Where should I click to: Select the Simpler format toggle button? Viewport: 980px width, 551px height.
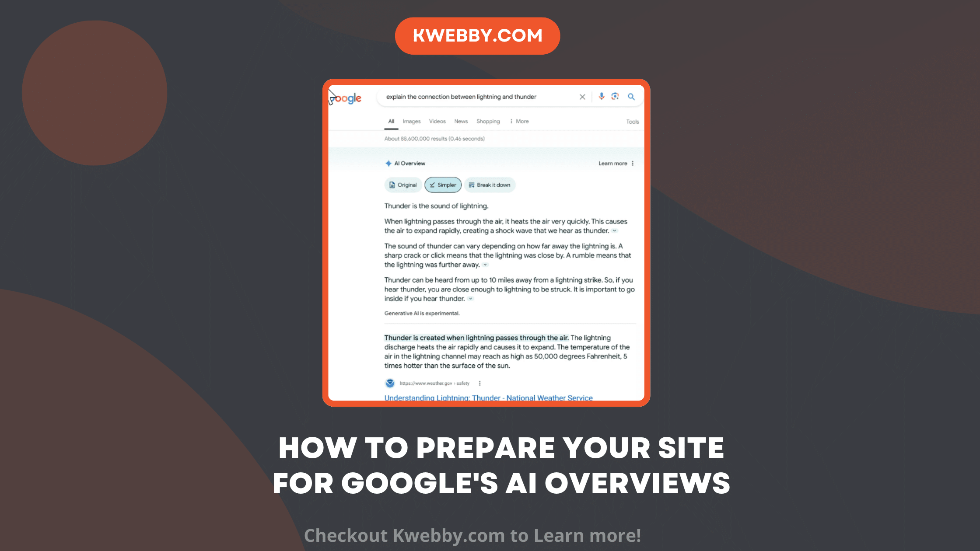(x=441, y=185)
